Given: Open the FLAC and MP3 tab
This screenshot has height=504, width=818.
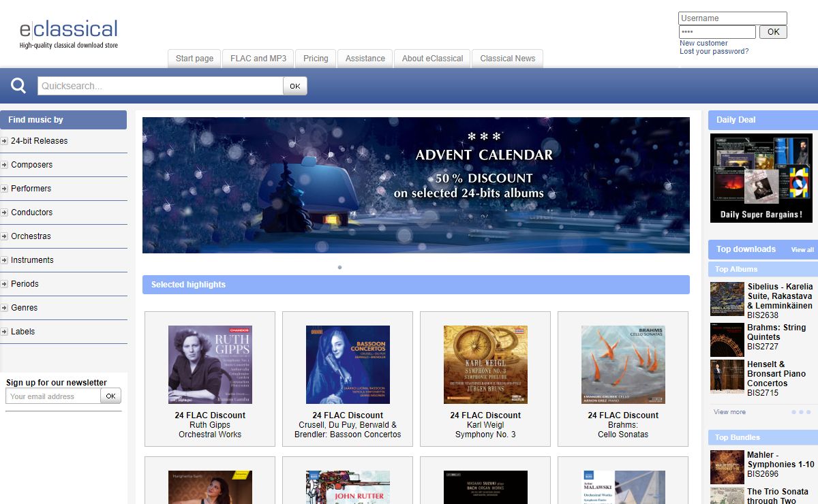Looking at the screenshot, I should click(258, 59).
